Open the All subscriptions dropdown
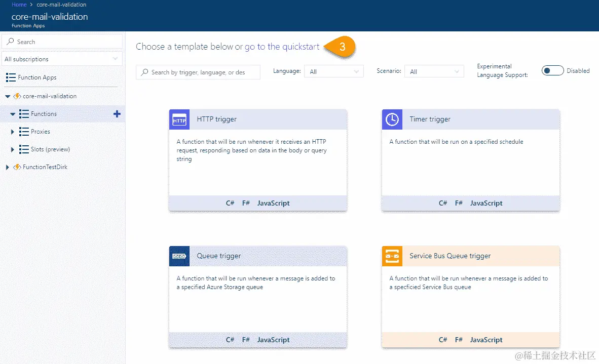The height and width of the screenshot is (364, 599). coord(62,59)
